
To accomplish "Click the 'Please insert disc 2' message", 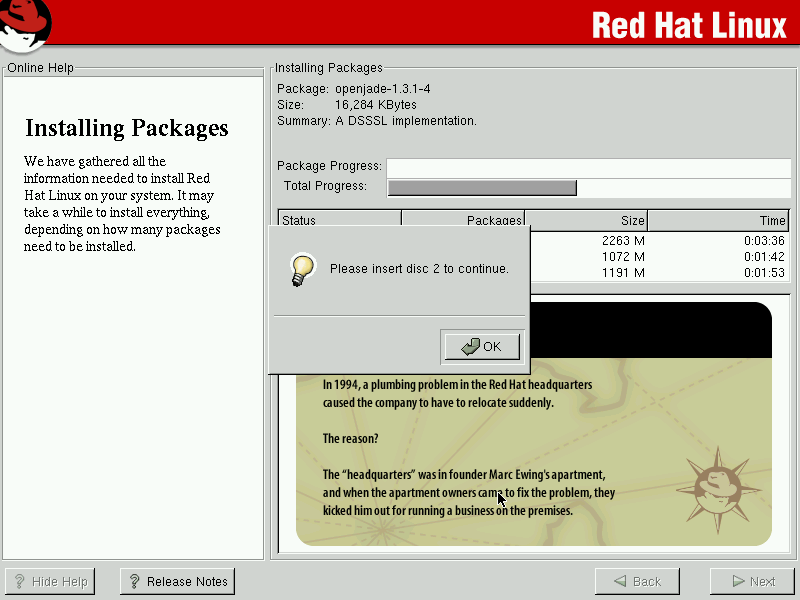I will point(419,269).
